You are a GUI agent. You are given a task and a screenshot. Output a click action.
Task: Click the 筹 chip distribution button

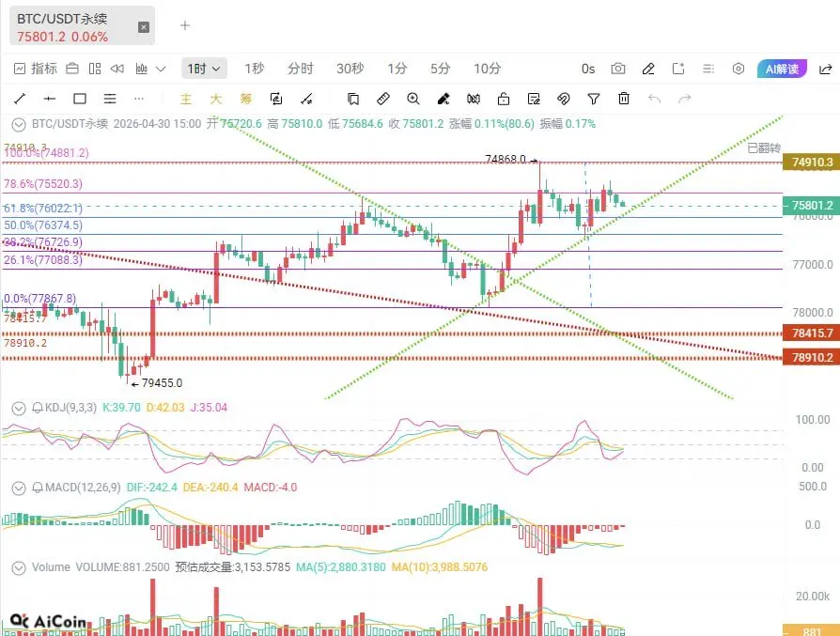point(245,99)
